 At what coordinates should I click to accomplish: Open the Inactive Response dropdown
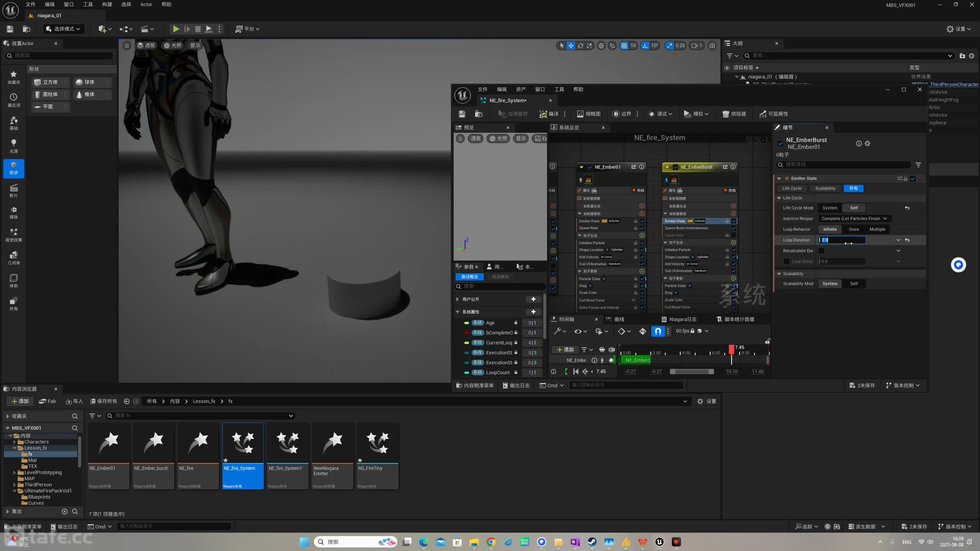click(855, 218)
